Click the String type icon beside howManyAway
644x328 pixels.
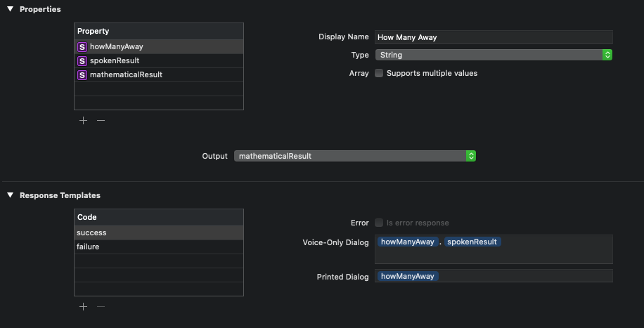(x=82, y=47)
